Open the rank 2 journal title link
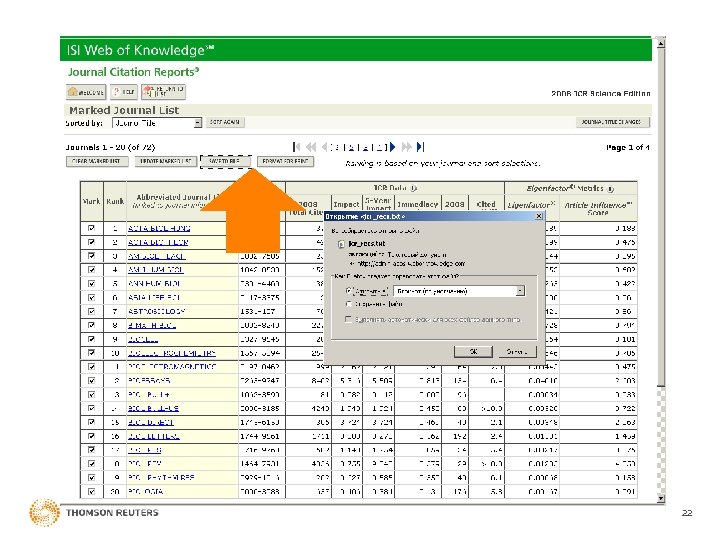Viewport: 720px width, 540px height. 158,242
